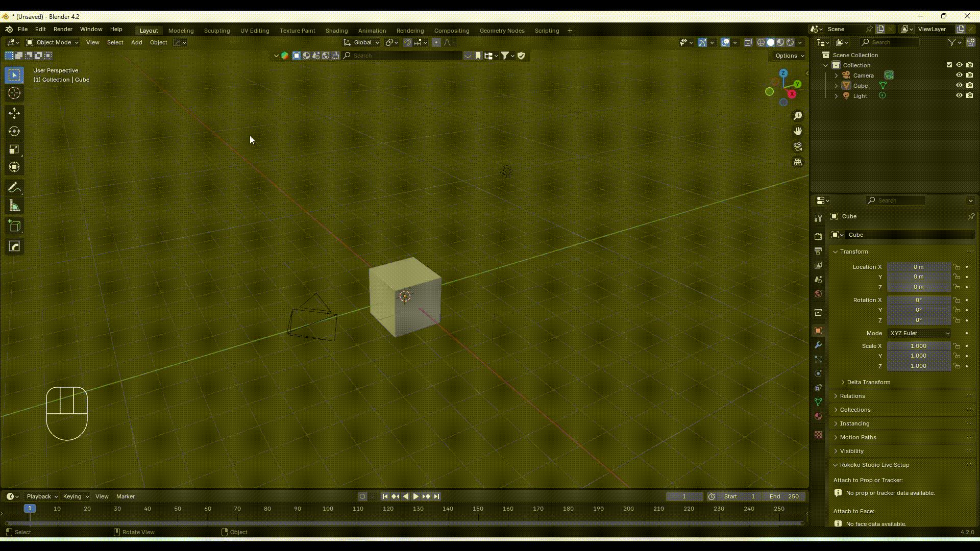
Task: Open Render properties tab icon
Action: click(818, 236)
